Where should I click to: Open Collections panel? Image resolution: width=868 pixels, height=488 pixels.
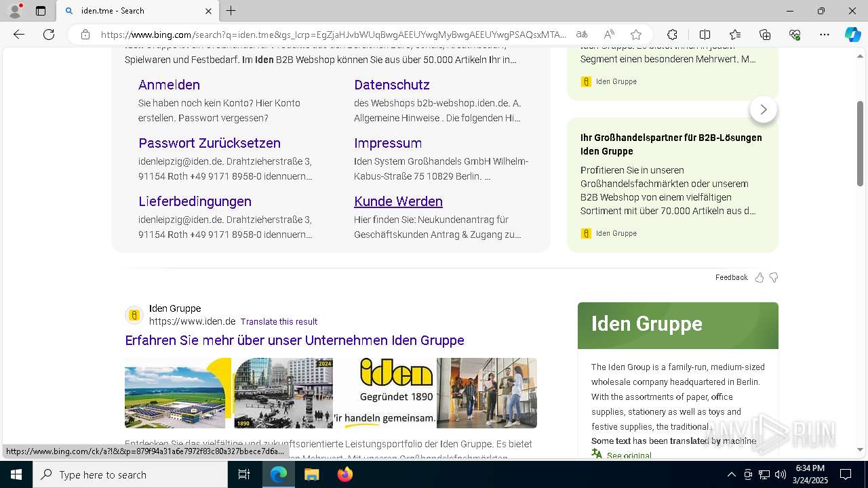[765, 35]
